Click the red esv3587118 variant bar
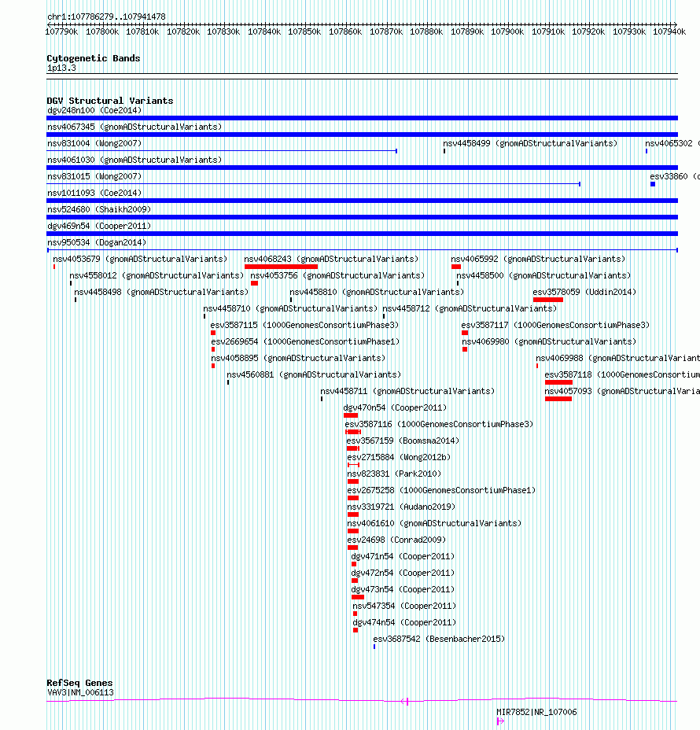This screenshot has height=730, width=700. (x=558, y=382)
